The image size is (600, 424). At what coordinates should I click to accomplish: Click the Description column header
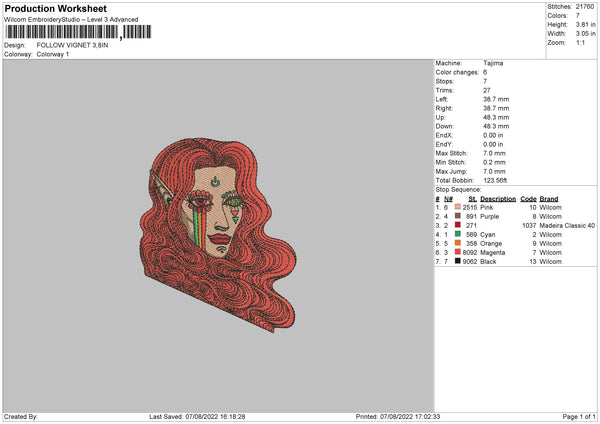(x=497, y=198)
